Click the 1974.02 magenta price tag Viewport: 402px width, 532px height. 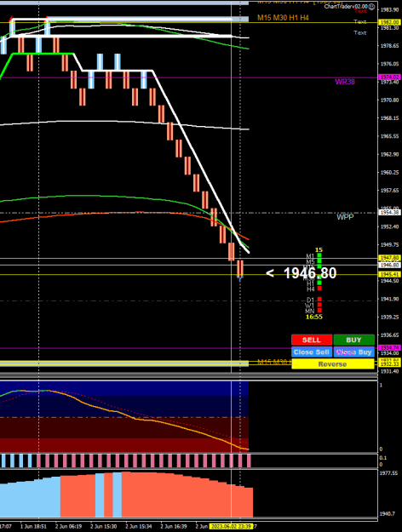(390, 77)
